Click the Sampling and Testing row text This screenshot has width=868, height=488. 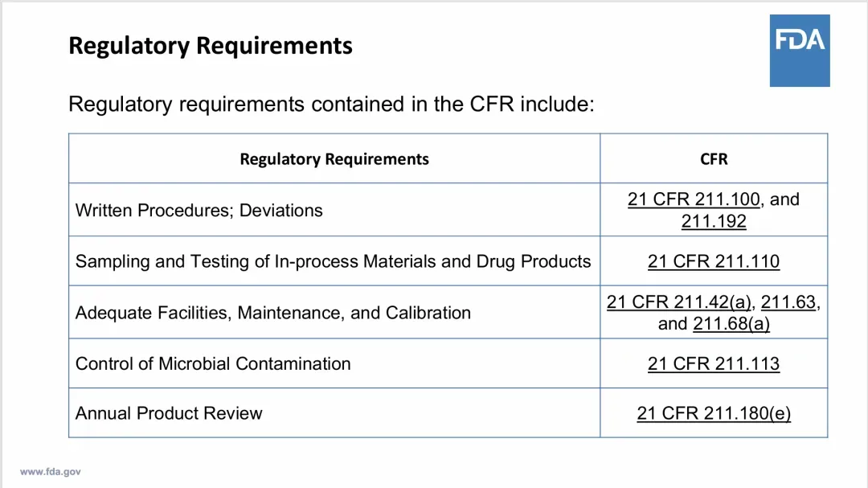333,261
